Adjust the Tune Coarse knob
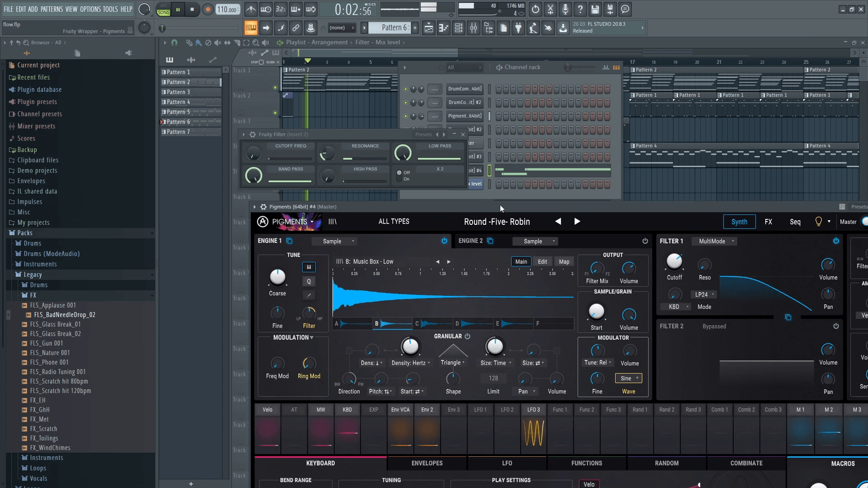 click(x=277, y=277)
